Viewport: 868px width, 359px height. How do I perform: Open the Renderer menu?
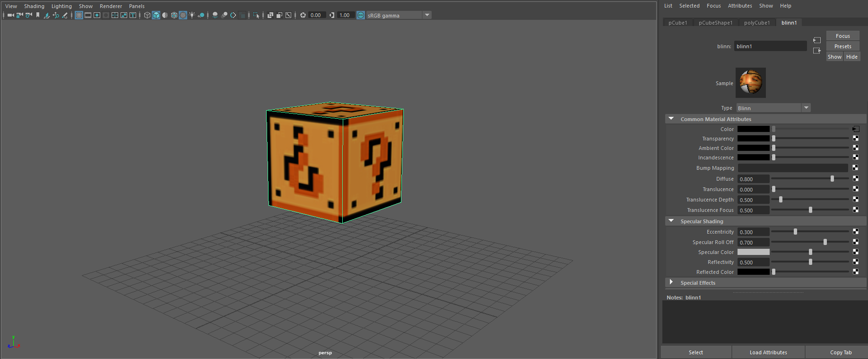(x=111, y=6)
